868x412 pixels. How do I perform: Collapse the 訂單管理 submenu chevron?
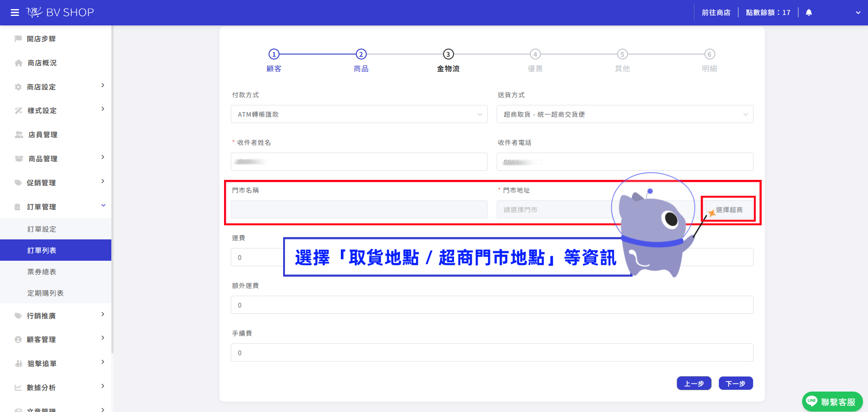[103, 205]
